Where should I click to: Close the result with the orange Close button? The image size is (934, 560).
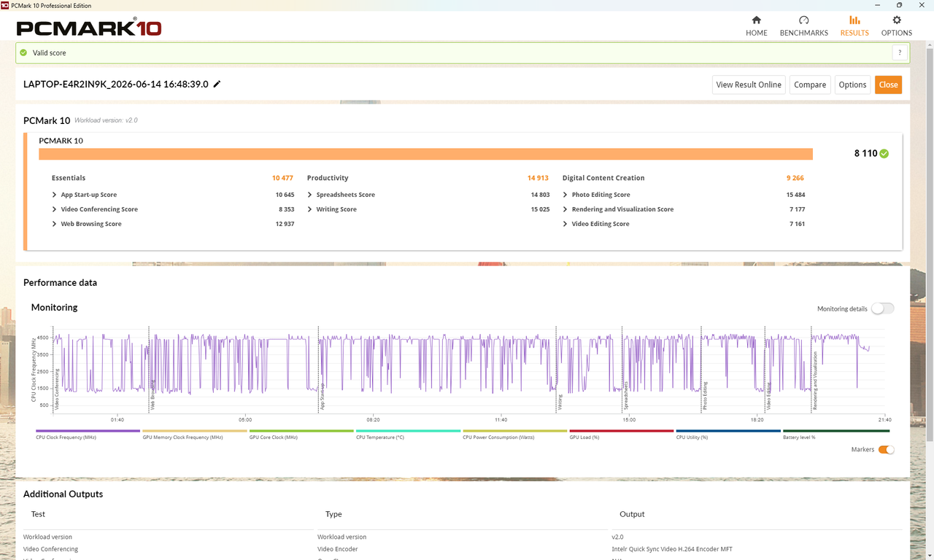click(x=888, y=85)
